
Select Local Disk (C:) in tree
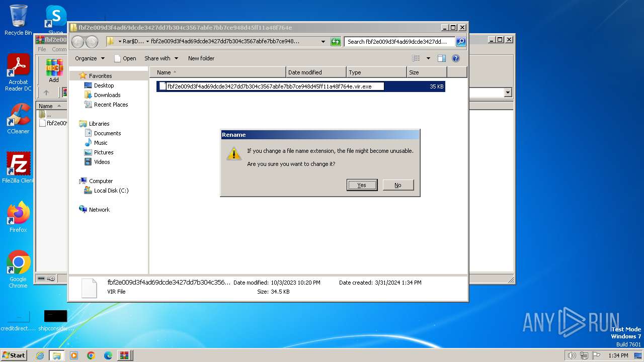click(111, 191)
